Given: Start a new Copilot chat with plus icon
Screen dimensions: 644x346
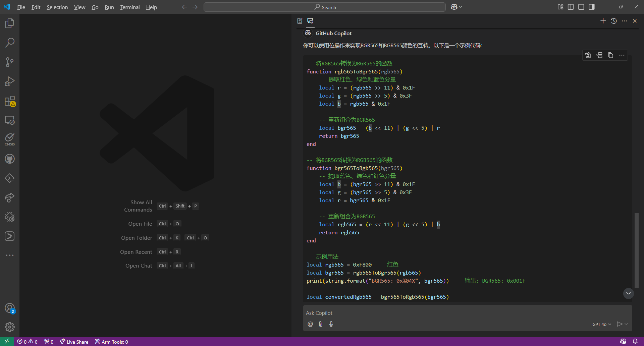Looking at the screenshot, I should click(603, 21).
